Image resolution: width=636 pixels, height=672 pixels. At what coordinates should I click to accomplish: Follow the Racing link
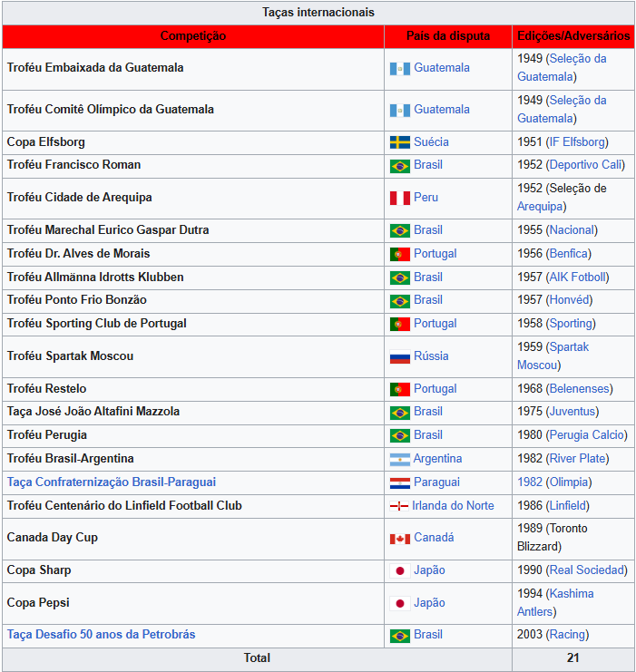(568, 634)
